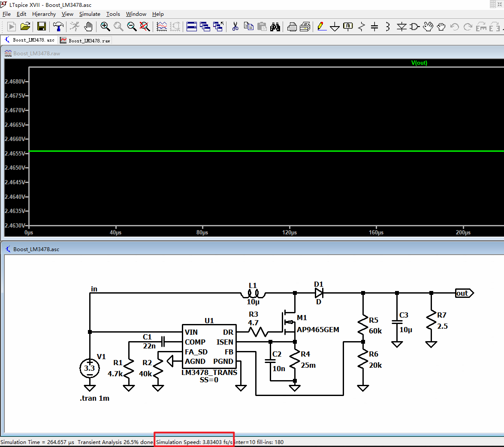The image size is (504, 447).
Task: Place an Inductor component
Action: [x=387, y=27]
